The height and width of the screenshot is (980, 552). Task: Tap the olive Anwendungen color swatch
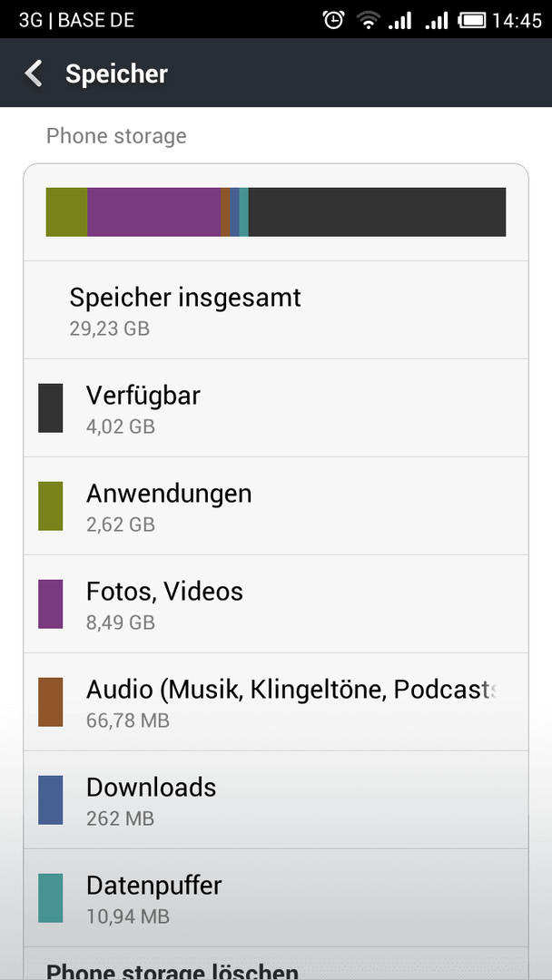coord(51,506)
